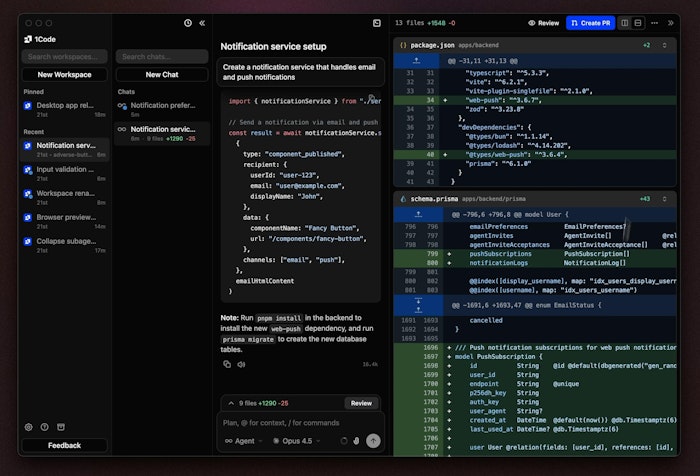The width and height of the screenshot is (700, 476).
Task: Click Review in top toolbar
Action: 543,23
